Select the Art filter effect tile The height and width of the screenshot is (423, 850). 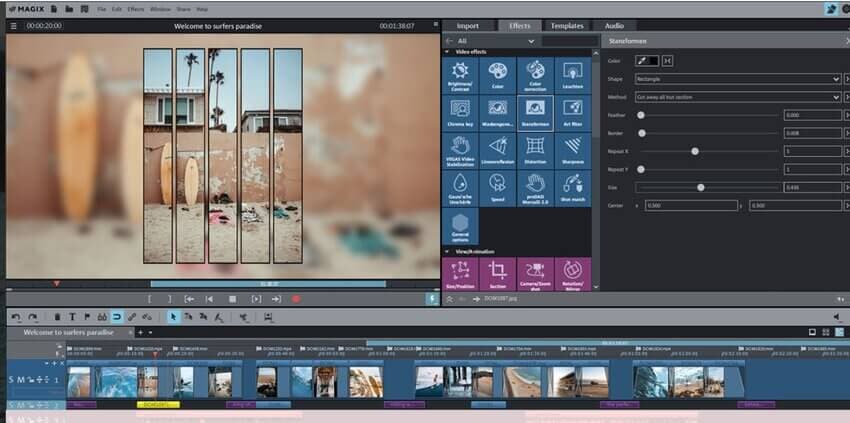pos(573,113)
